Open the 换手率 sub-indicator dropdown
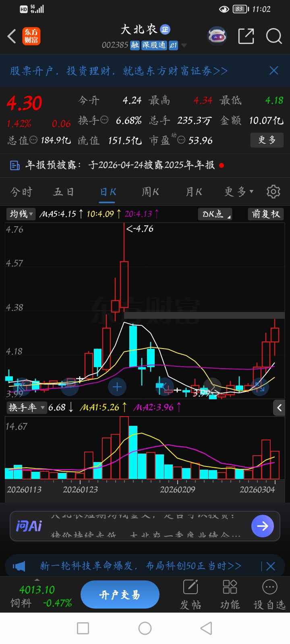Image resolution: width=290 pixels, height=644 pixels. coord(26,407)
